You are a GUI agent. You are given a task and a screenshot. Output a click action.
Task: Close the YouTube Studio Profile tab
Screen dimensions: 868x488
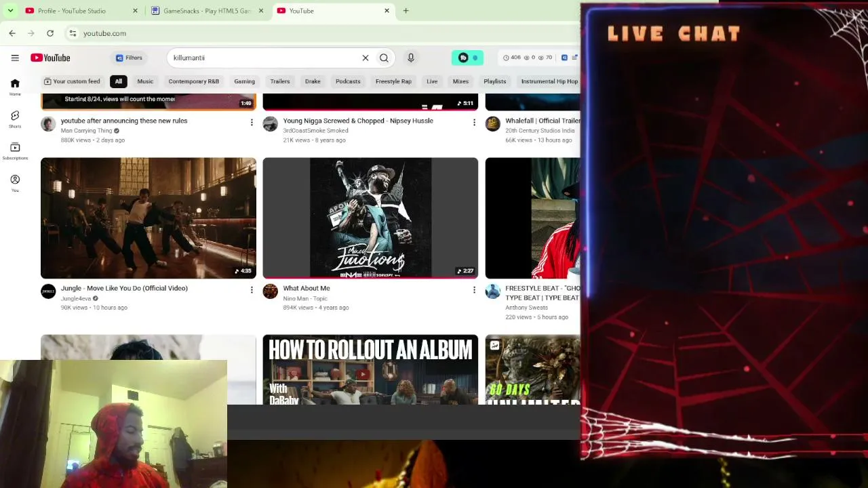[135, 11]
